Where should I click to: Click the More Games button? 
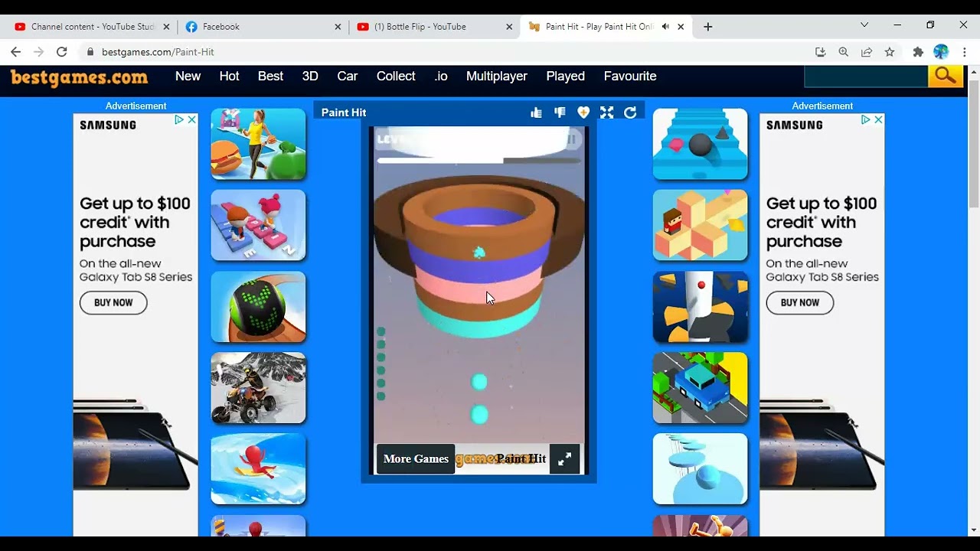[x=416, y=459]
